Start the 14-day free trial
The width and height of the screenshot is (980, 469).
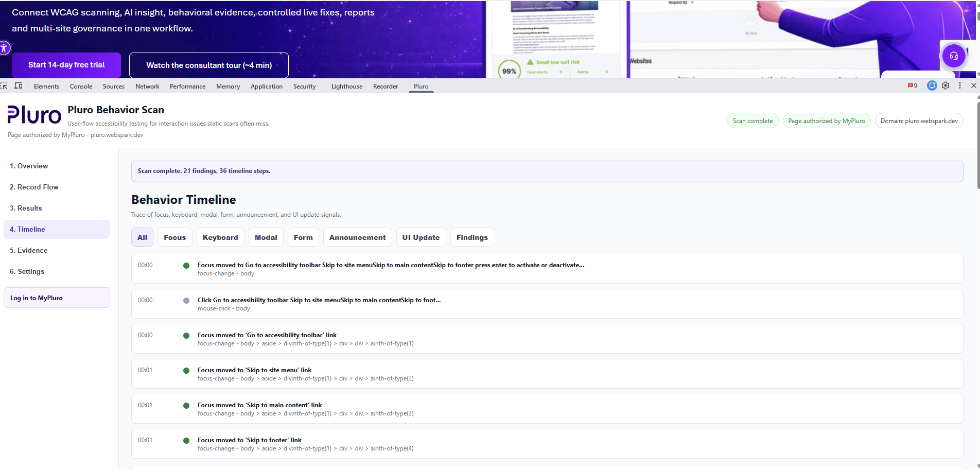click(x=66, y=65)
